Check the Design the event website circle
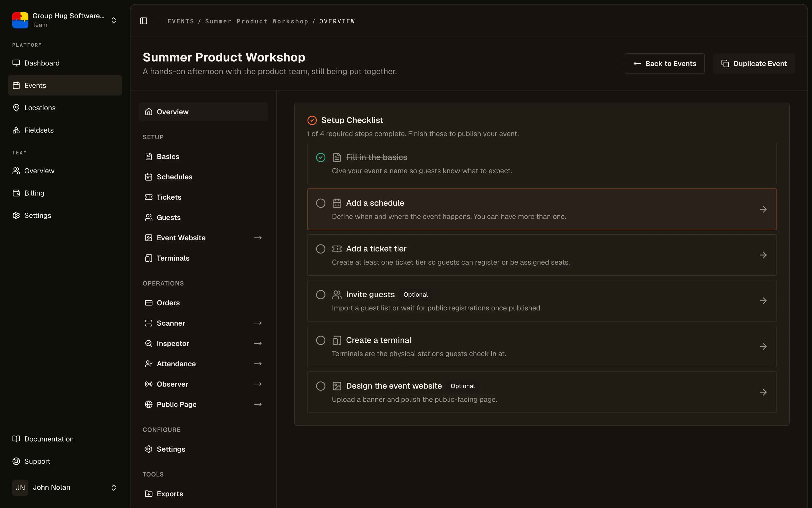The image size is (812, 508). coord(321,386)
